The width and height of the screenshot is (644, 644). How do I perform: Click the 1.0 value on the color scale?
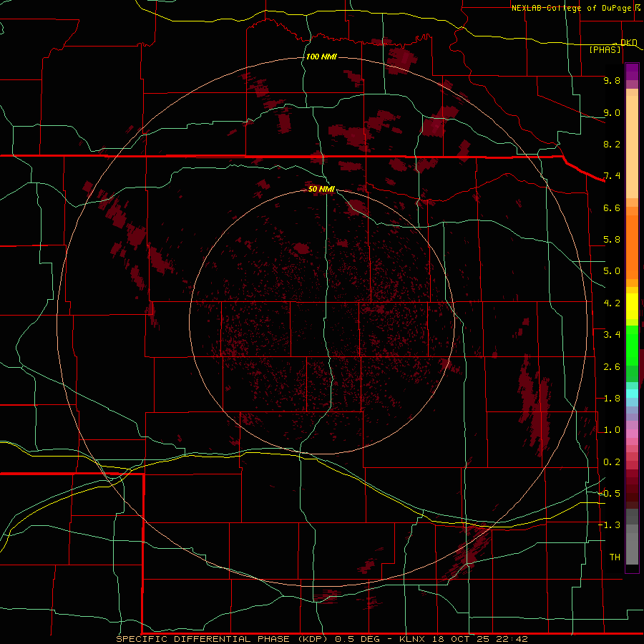point(612,430)
